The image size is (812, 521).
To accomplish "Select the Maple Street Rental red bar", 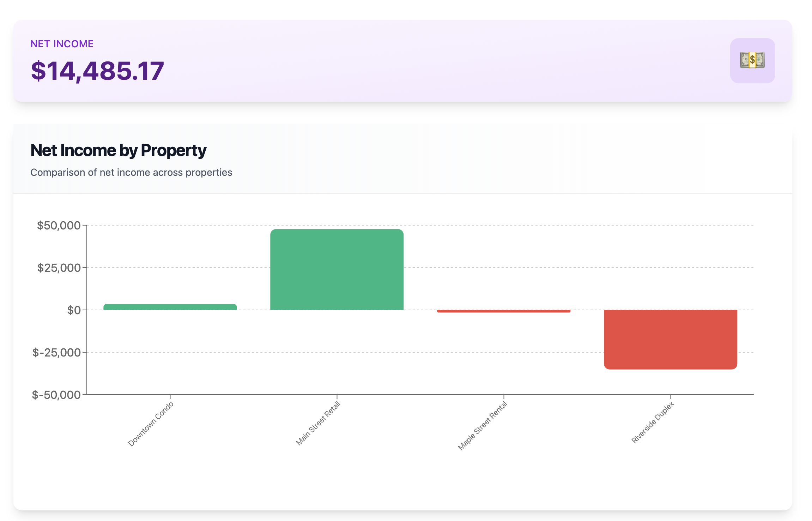I will 504,311.
